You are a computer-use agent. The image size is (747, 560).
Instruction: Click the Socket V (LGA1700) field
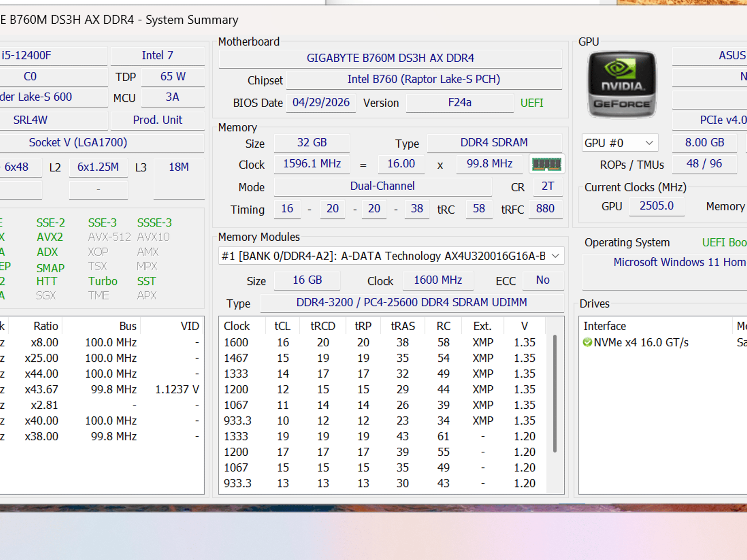101,143
